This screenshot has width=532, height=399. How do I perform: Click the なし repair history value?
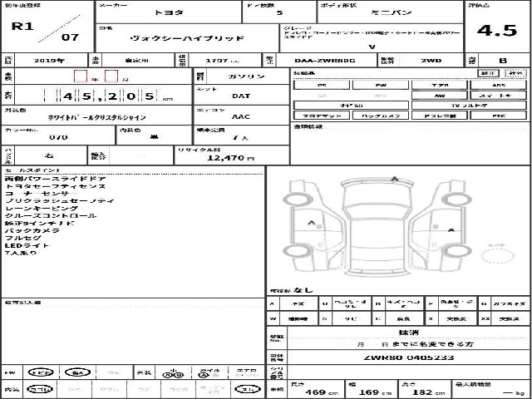[303, 290]
